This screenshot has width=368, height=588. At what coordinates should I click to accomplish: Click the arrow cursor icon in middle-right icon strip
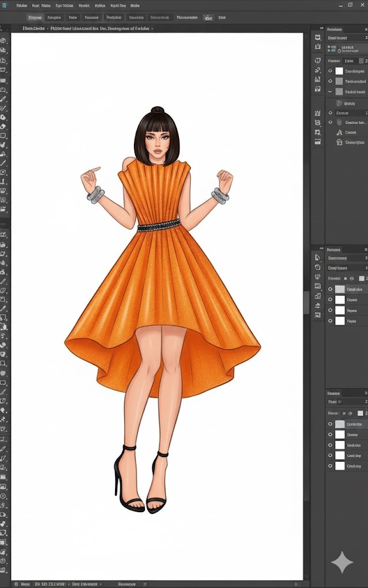tap(317, 258)
